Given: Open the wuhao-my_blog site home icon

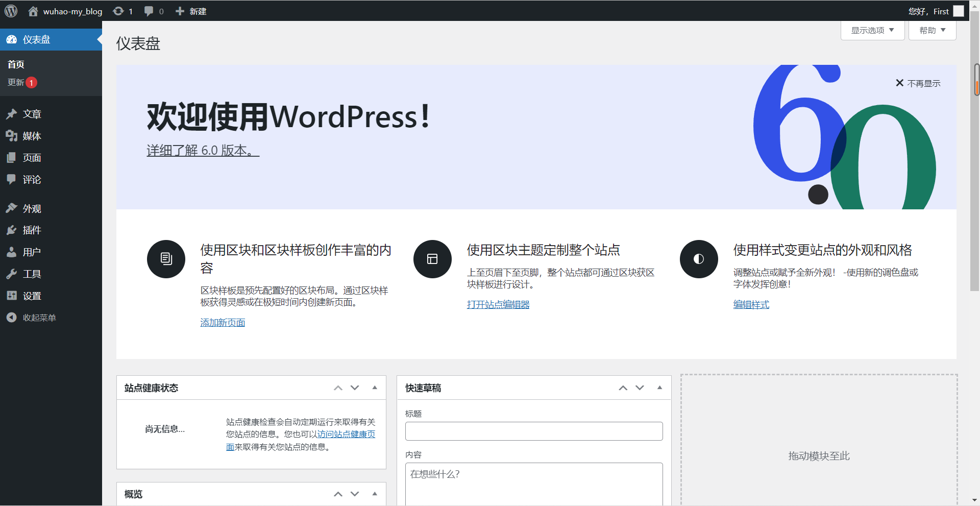Looking at the screenshot, I should (33, 11).
